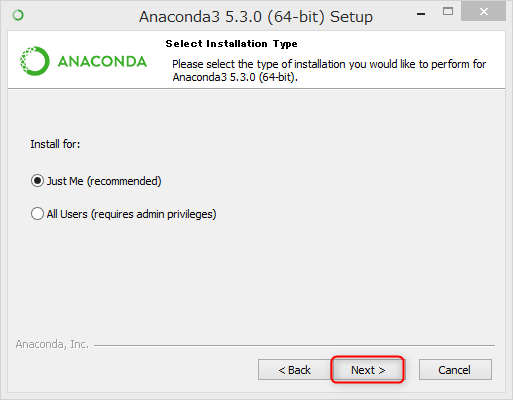Click the "Install for:" label
This screenshot has width=513, height=400.
[x=55, y=144]
